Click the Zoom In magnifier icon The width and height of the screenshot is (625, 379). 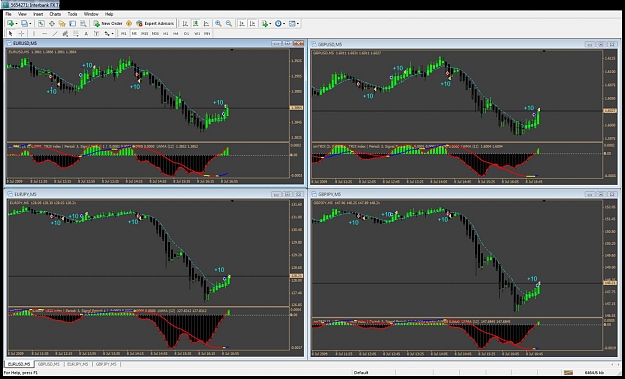click(218, 24)
